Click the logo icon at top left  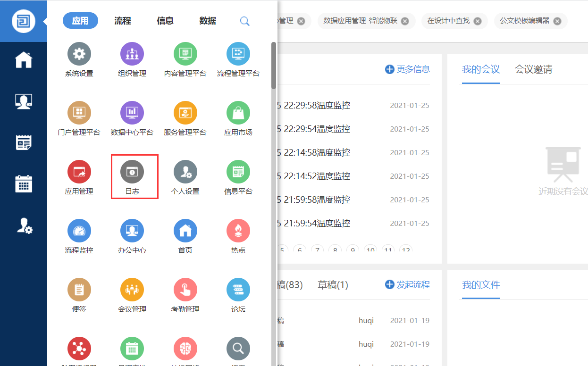pos(23,21)
